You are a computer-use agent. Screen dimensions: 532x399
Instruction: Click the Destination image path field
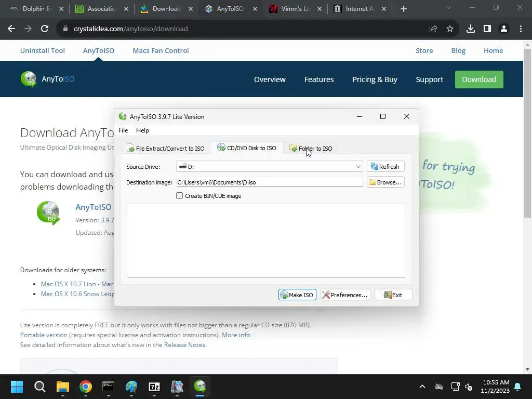pyautogui.click(x=270, y=182)
